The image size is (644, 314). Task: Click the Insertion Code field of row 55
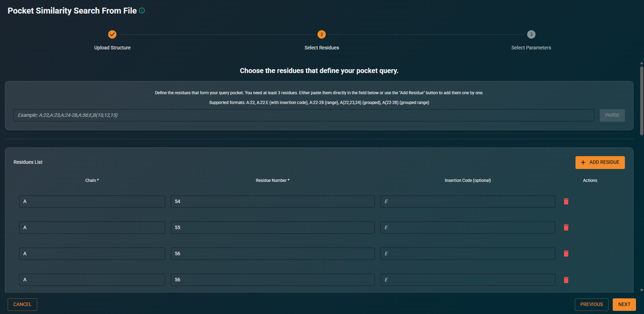tap(467, 227)
